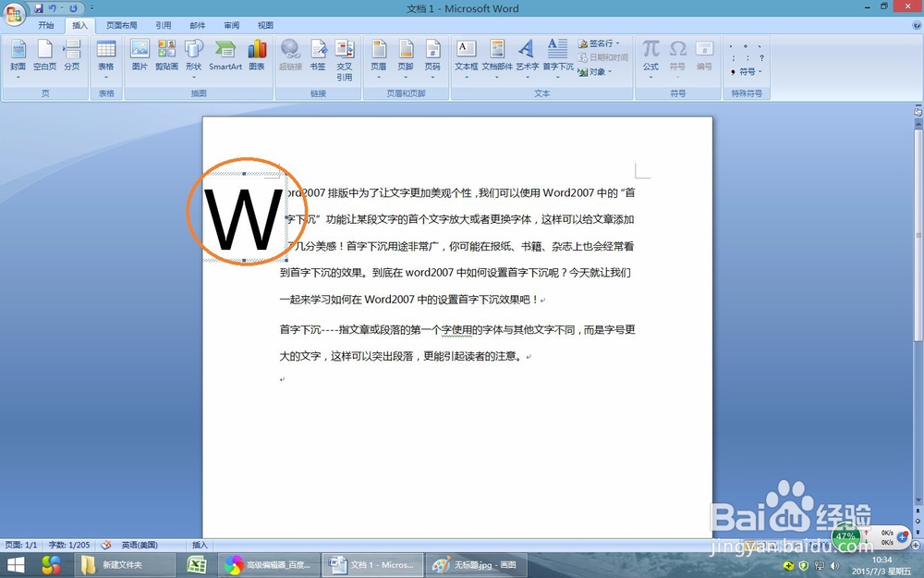Click the 图片 insert picture icon

tap(140, 55)
